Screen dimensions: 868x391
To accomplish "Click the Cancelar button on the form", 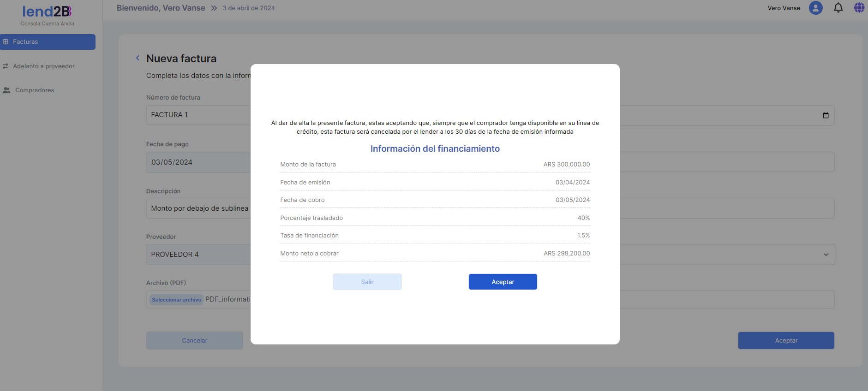I will (194, 340).
